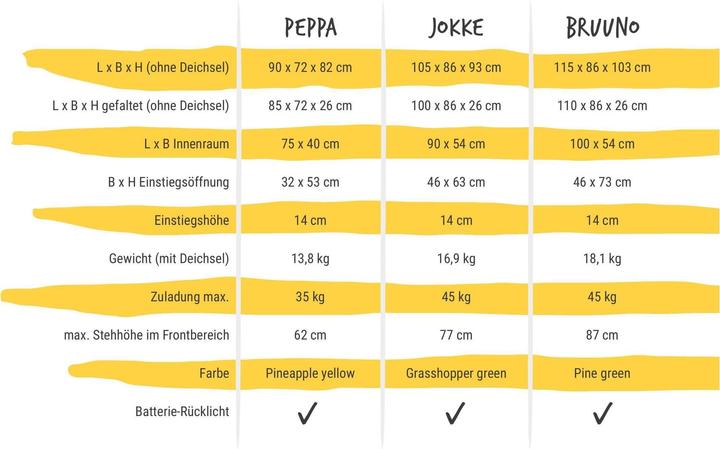
Task: Click the Batterie-Rücklicht row label
Action: point(182,411)
